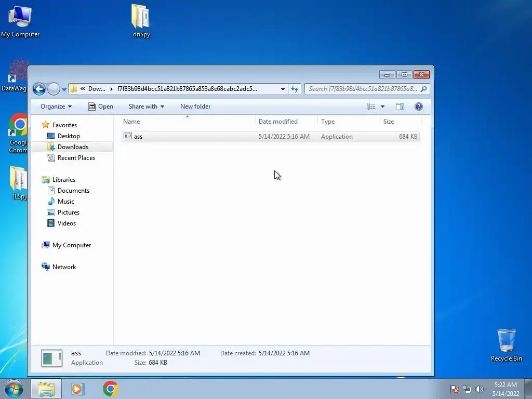The width and height of the screenshot is (532, 399).
Task: Click the file thumbnail in details pane
Action: 51,358
